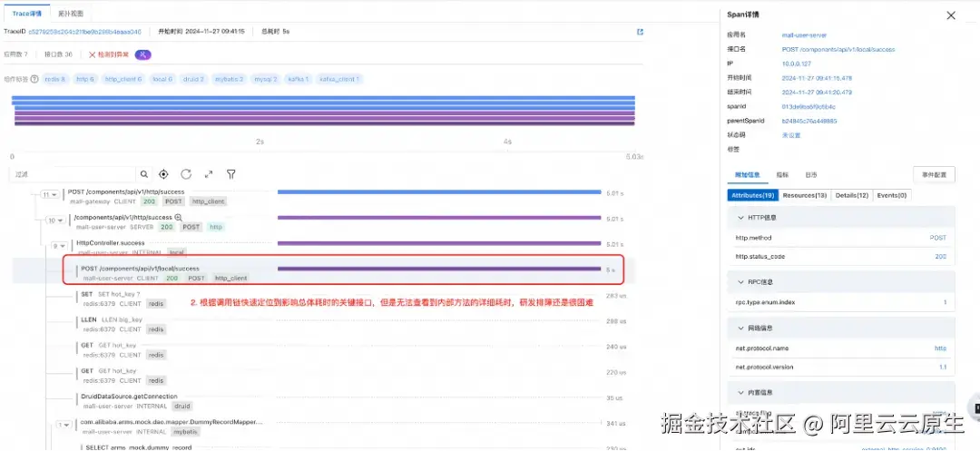Click the 2s marker on timeline axis
Image resolution: width=980 pixels, height=451 pixels.
pos(260,142)
